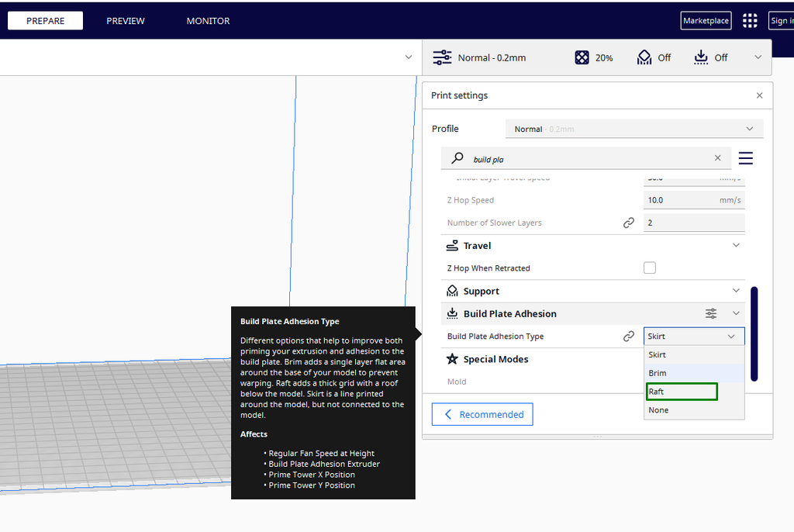794x532 pixels.
Task: Click the link icon beside Number of Slower Layers
Action: tap(628, 223)
